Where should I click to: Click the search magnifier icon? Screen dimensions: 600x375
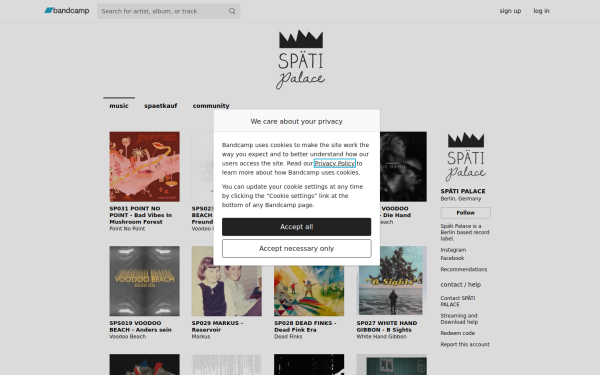[x=232, y=11]
